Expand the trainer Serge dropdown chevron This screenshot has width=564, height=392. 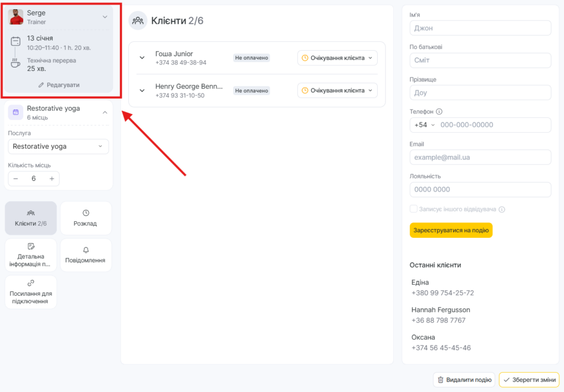105,17
